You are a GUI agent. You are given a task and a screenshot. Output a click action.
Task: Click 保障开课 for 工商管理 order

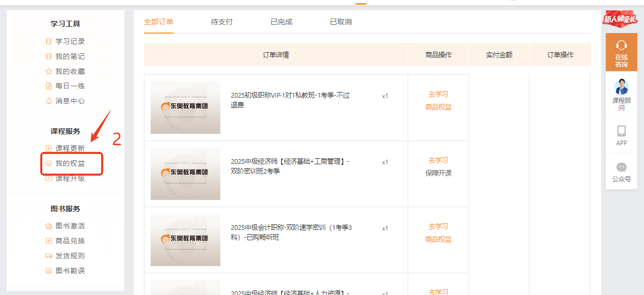tap(438, 173)
